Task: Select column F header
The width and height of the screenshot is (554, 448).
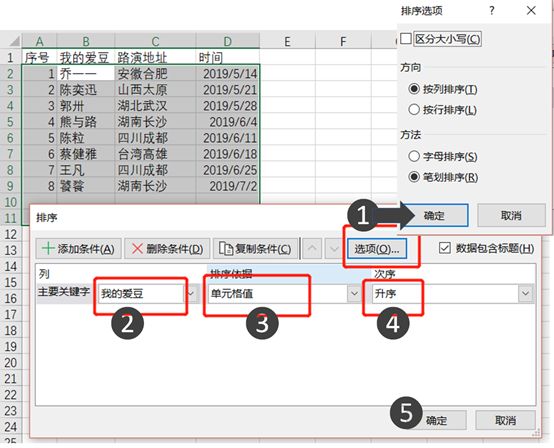Action: (x=343, y=42)
